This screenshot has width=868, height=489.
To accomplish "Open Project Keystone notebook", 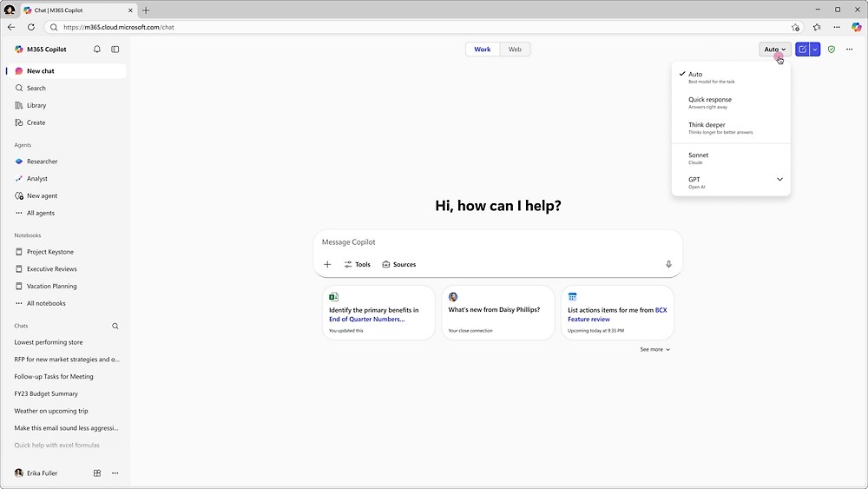I will tap(67, 251).
